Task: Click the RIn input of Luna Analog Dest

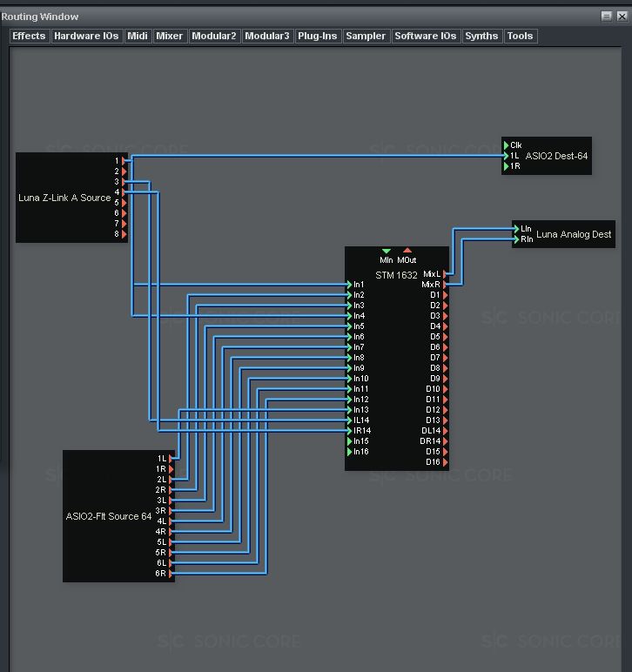Action: coord(516,239)
